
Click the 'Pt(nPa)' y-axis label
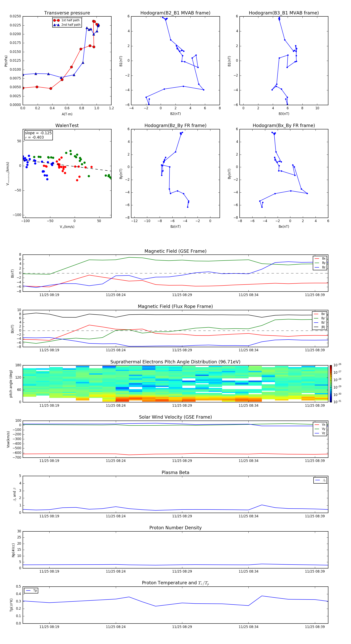pos(6,61)
